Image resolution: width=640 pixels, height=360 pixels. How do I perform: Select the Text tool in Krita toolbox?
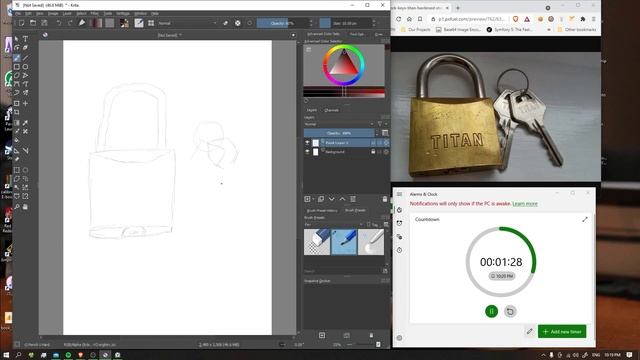pos(25,38)
